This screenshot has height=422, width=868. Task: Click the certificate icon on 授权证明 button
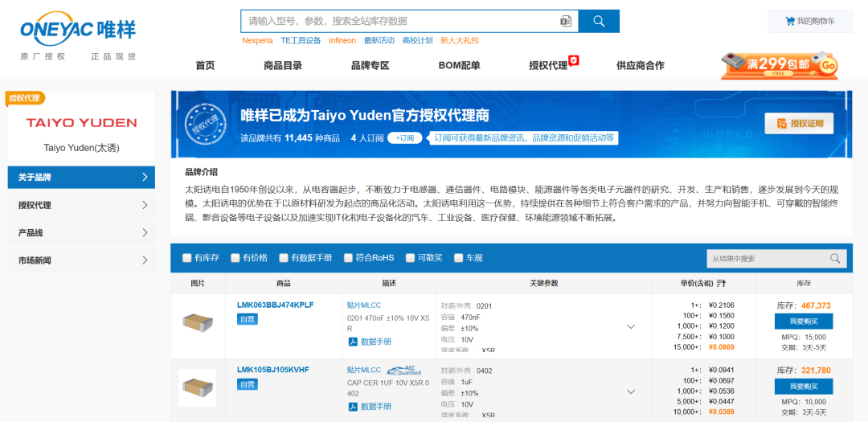coord(782,124)
